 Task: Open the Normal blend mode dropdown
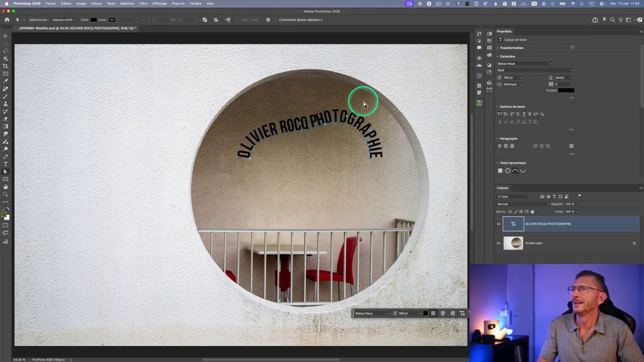coord(523,204)
